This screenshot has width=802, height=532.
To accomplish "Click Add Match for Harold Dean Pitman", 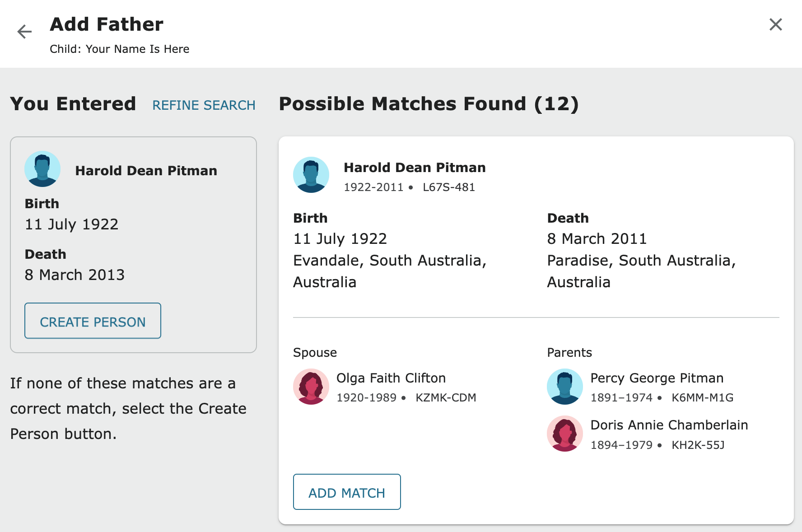I will (x=346, y=492).
